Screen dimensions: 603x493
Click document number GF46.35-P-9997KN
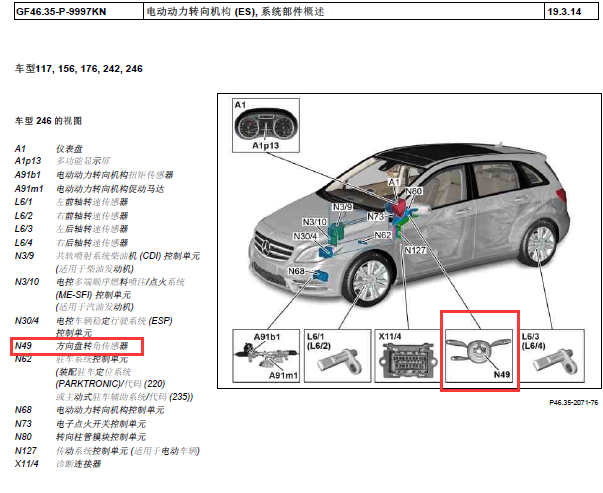61,12
